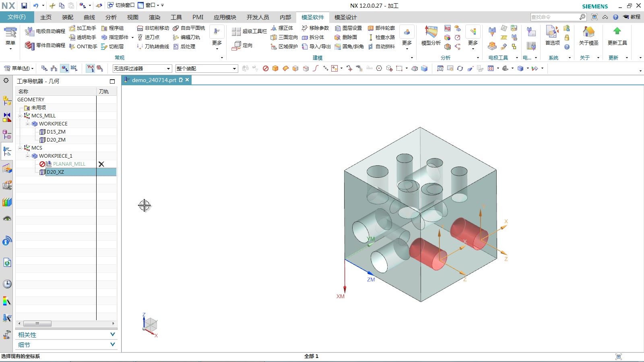
Task: Switch to the 曲线 curve tab
Action: click(x=89, y=17)
